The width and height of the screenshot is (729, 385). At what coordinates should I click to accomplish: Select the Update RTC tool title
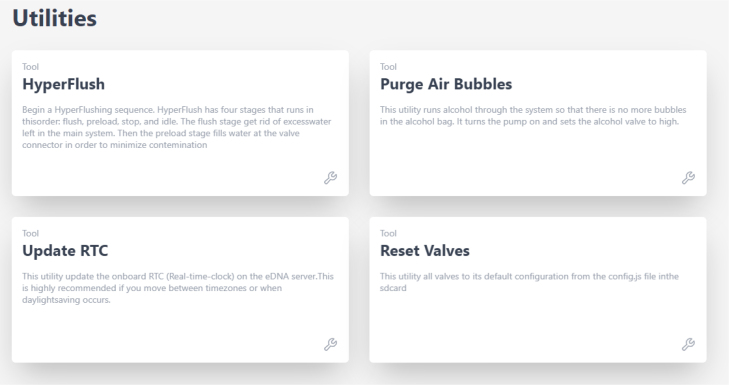65,251
